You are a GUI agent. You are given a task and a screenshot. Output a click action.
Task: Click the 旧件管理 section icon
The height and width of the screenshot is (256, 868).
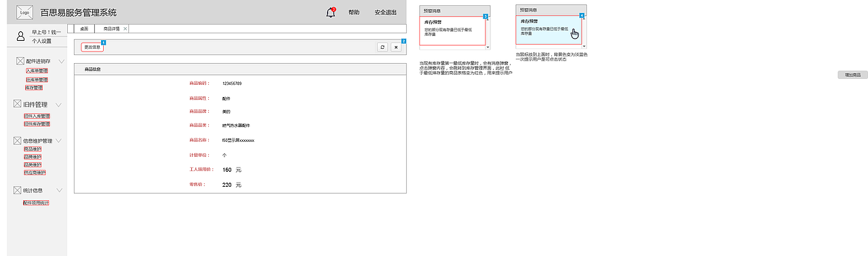pyautogui.click(x=18, y=105)
